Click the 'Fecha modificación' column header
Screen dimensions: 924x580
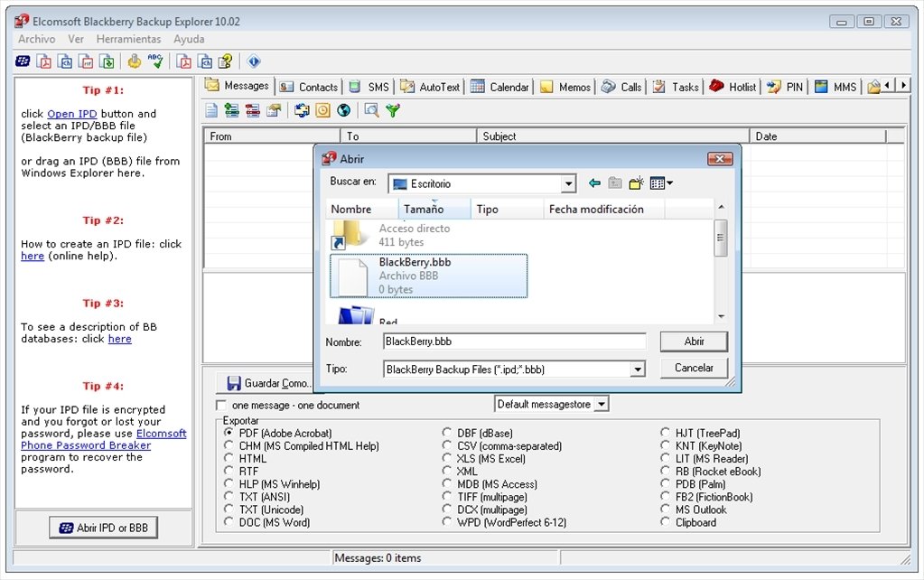coord(603,210)
